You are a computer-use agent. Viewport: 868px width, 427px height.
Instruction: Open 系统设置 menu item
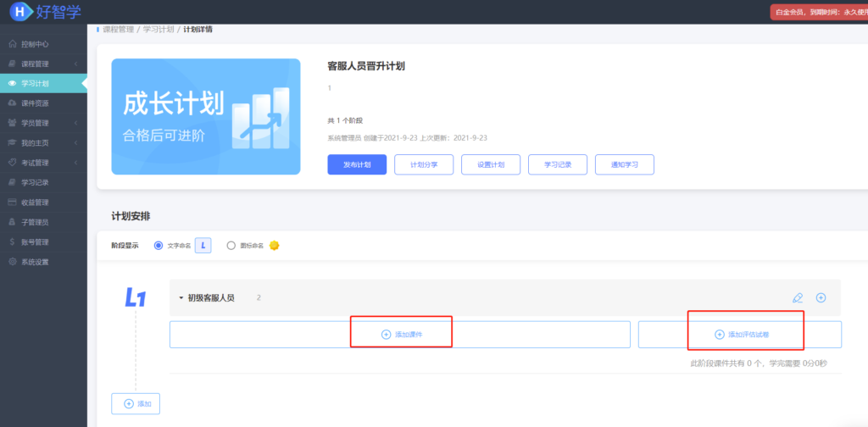43,262
